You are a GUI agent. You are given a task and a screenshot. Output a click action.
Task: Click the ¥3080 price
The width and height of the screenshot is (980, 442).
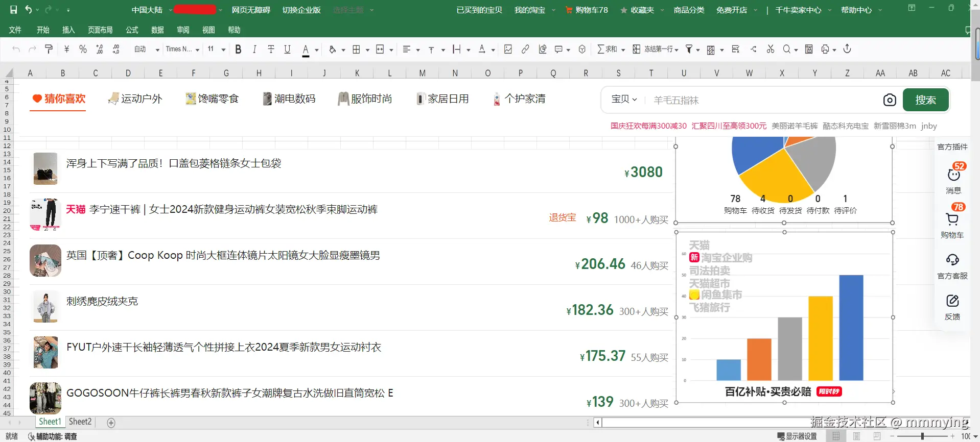click(643, 172)
